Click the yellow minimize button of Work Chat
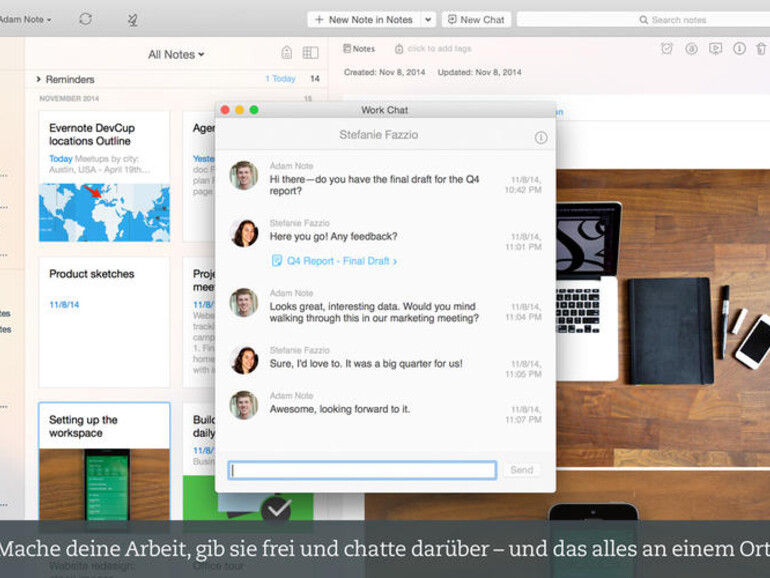This screenshot has width=770, height=578. point(239,110)
